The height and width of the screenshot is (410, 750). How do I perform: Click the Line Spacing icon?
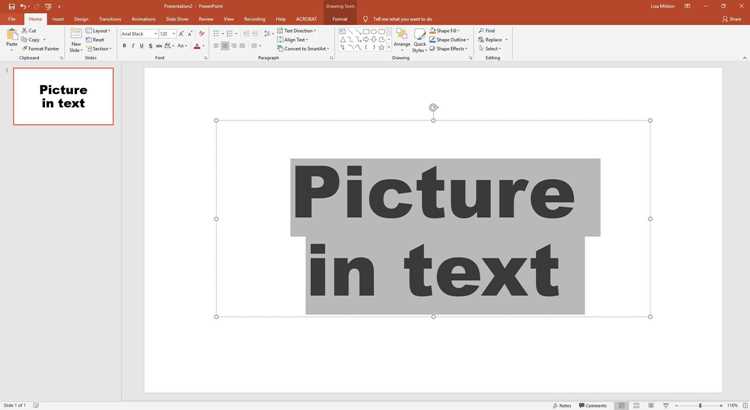[267, 34]
